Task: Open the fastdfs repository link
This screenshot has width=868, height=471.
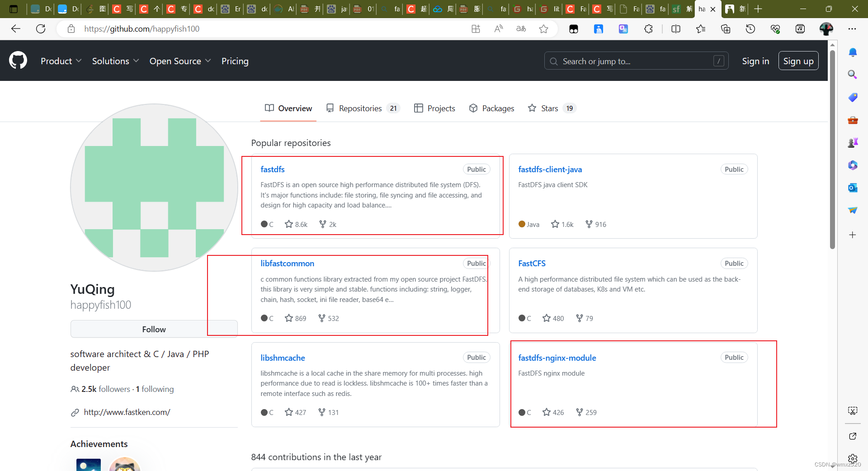Action: [x=273, y=169]
